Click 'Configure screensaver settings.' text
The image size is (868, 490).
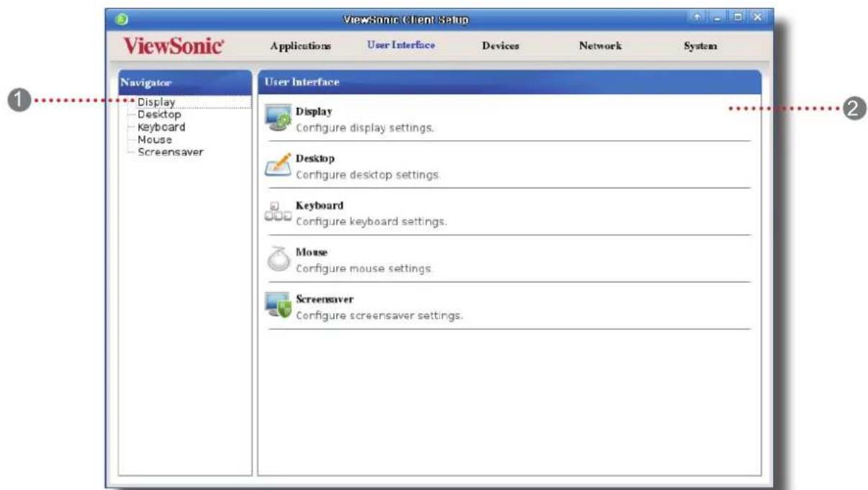tap(379, 316)
